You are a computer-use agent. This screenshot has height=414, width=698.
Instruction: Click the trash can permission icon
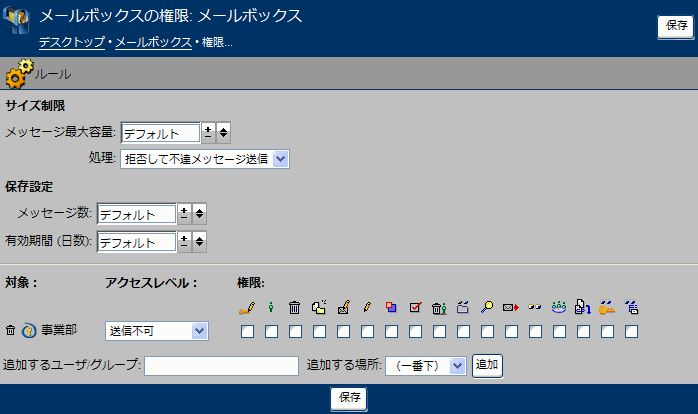coord(295,308)
